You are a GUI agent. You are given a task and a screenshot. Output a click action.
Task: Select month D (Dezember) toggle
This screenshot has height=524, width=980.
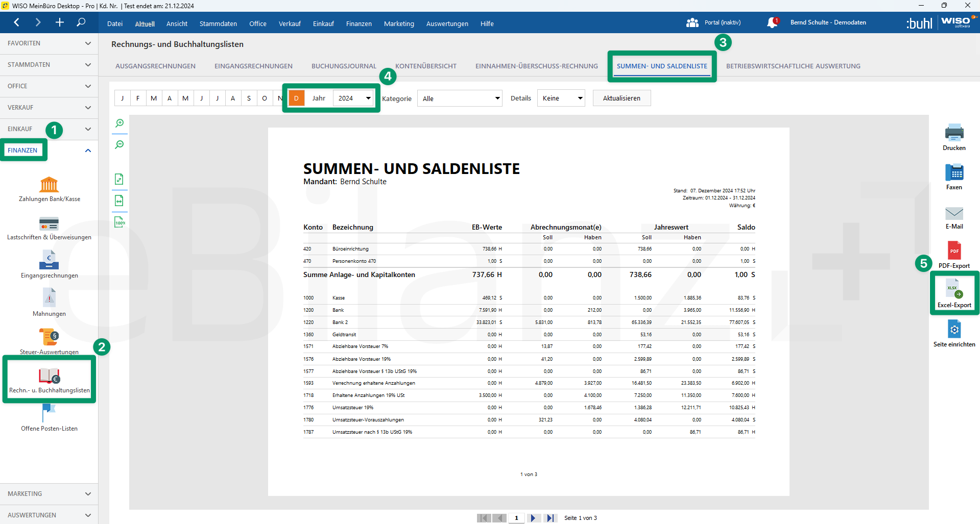[296, 98]
